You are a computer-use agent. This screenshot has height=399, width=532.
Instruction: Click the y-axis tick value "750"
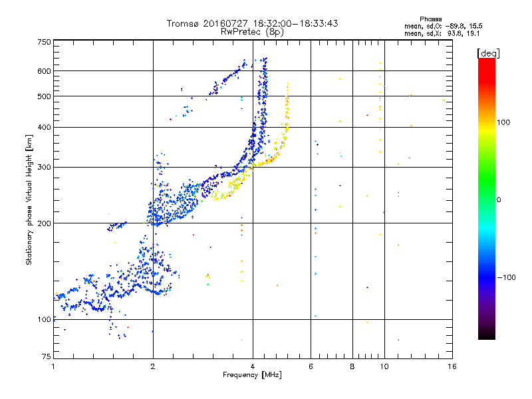(x=44, y=42)
